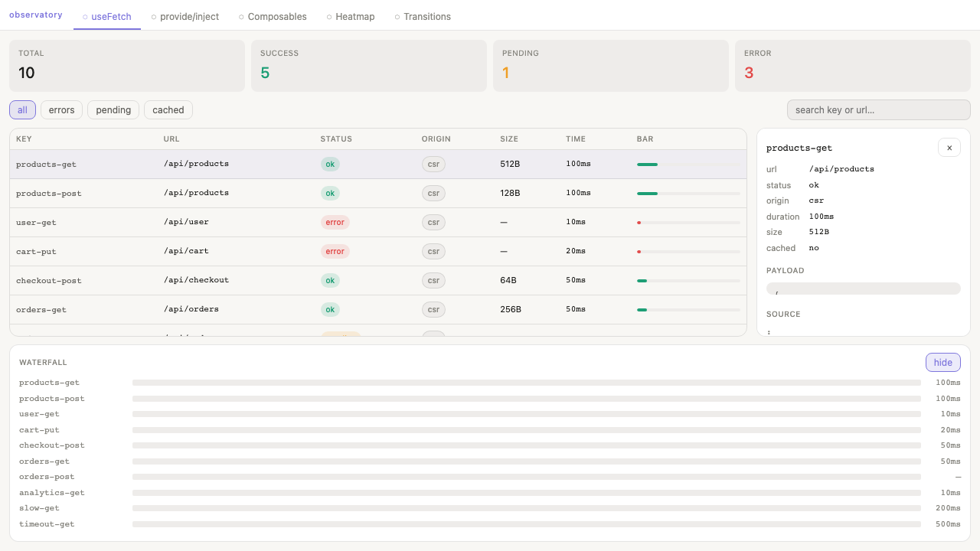Click the products-get duration bar
The image size is (980, 551).
(647, 164)
